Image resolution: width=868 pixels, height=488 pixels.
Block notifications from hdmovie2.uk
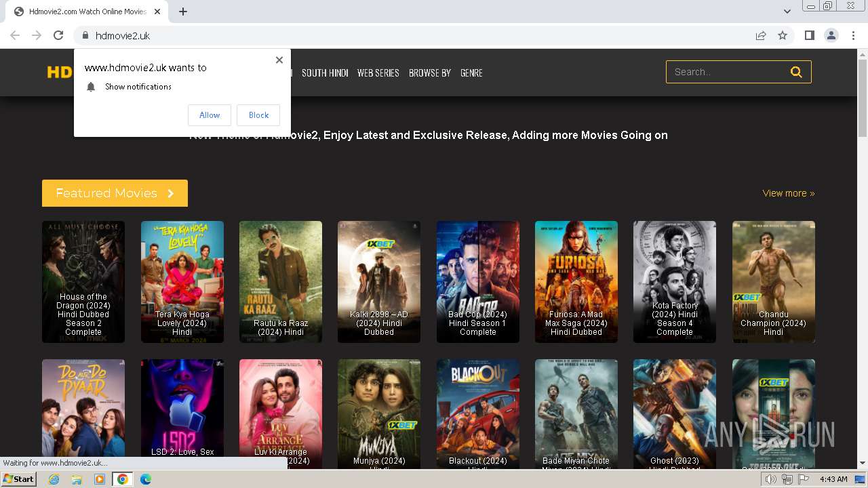(258, 115)
